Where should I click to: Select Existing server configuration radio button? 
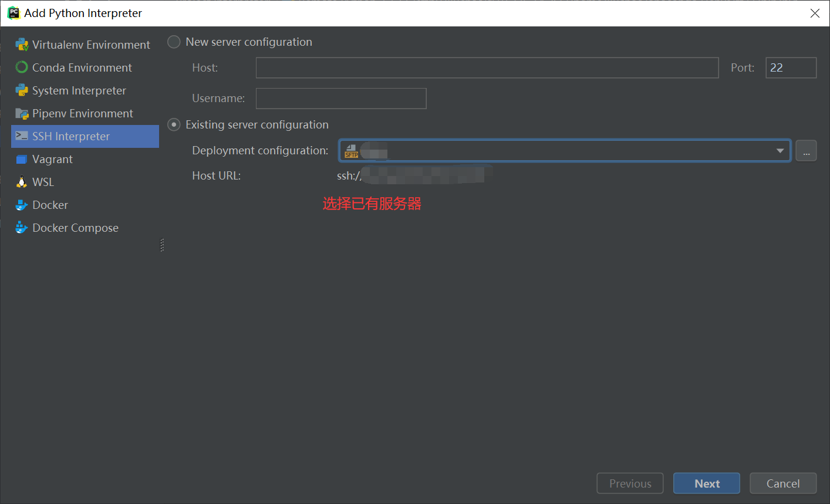pos(174,125)
